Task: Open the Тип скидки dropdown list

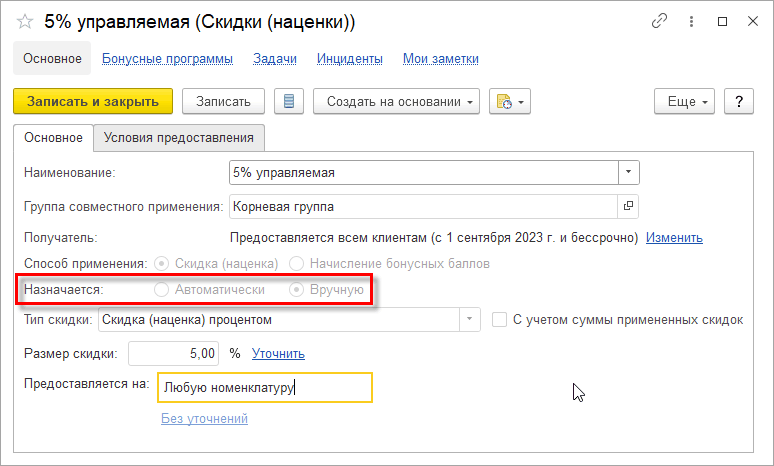Action: (x=469, y=320)
